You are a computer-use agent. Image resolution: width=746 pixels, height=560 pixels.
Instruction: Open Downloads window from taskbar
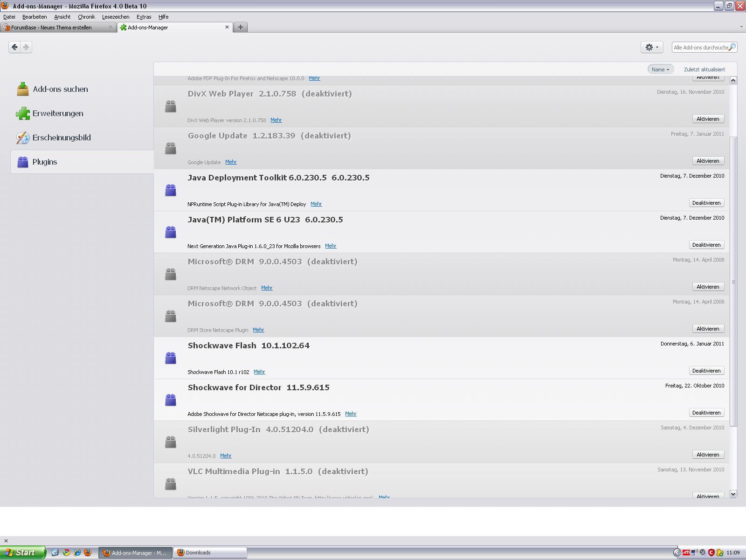point(211,553)
